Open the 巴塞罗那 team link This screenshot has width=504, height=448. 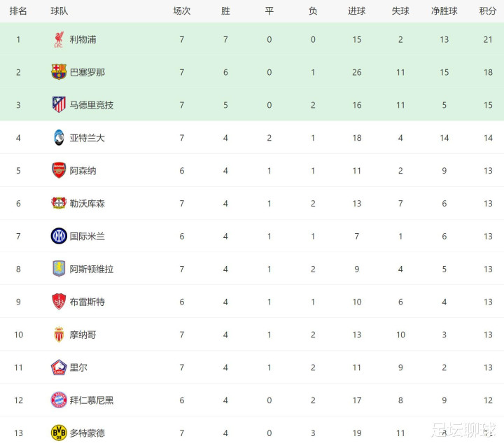point(88,72)
